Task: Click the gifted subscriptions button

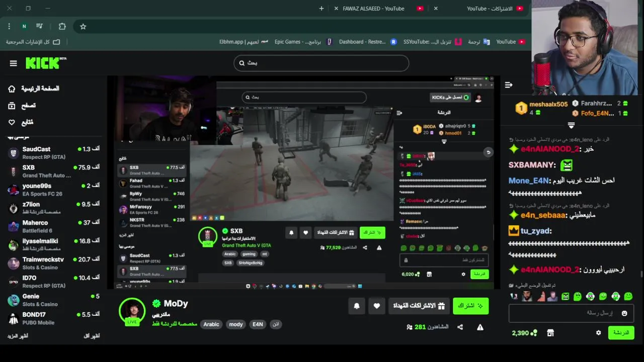Action: point(419,306)
